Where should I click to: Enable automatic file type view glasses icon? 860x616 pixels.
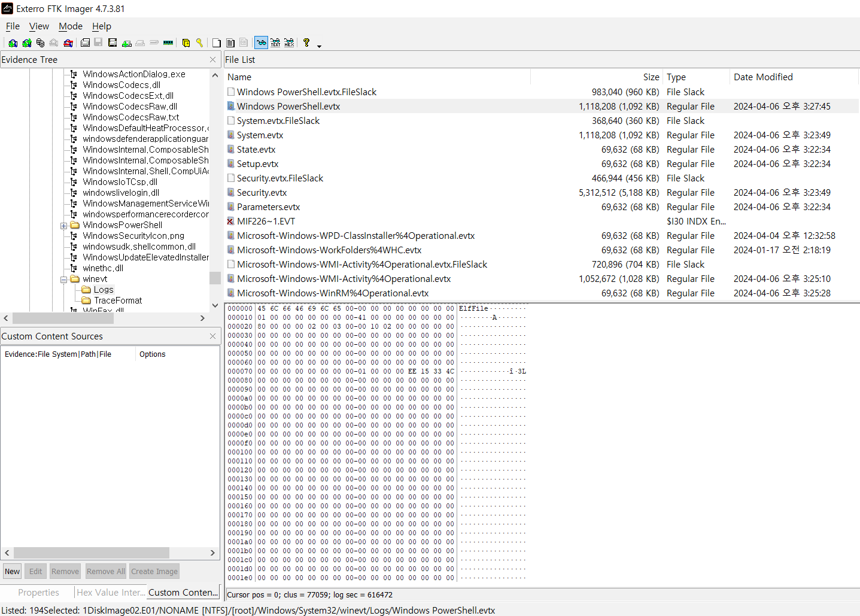[x=261, y=43]
